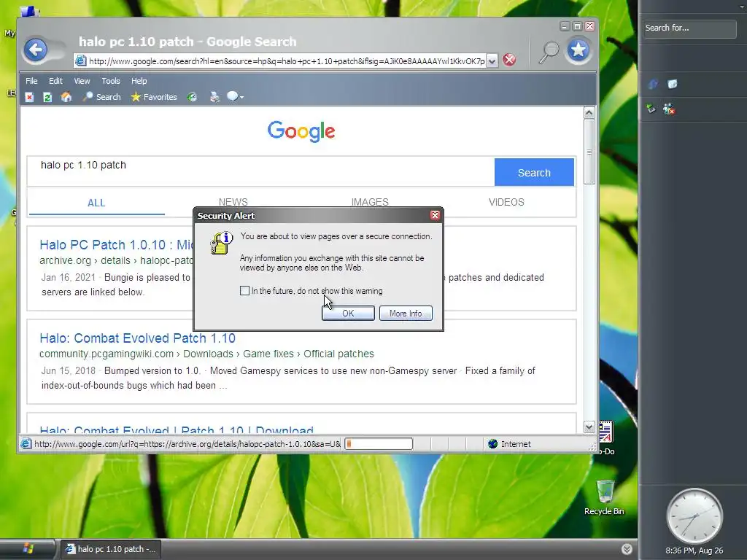Open the address bar URL dropdown
747x560 pixels.
492,61
